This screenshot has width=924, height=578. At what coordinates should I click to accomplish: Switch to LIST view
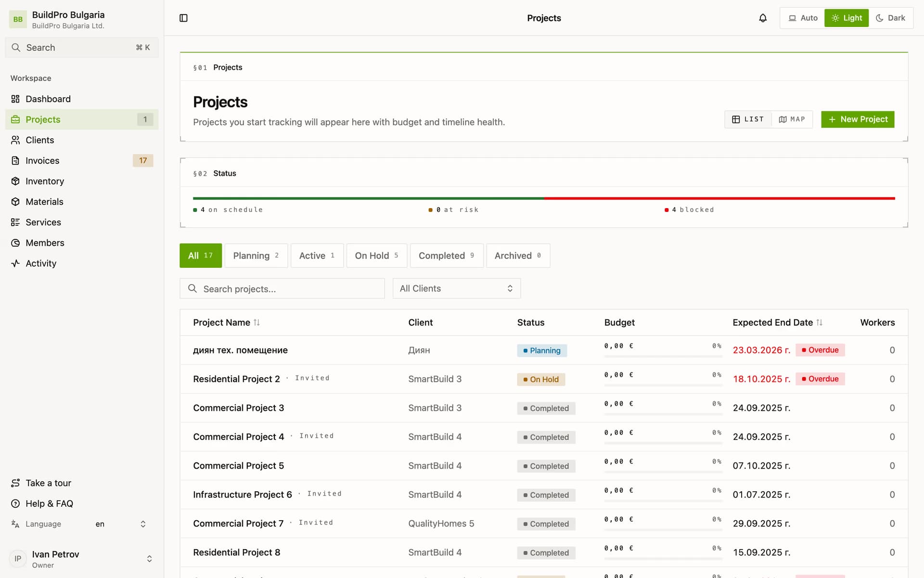[748, 119]
